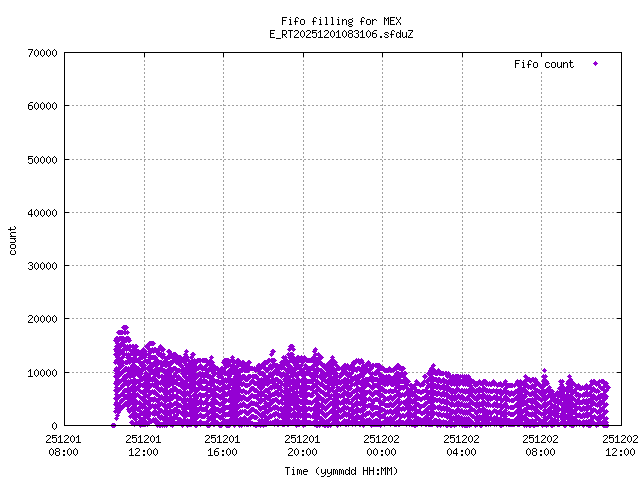
Task: Select the 251202 04:00 x-axis tick label
Action: click(461, 444)
